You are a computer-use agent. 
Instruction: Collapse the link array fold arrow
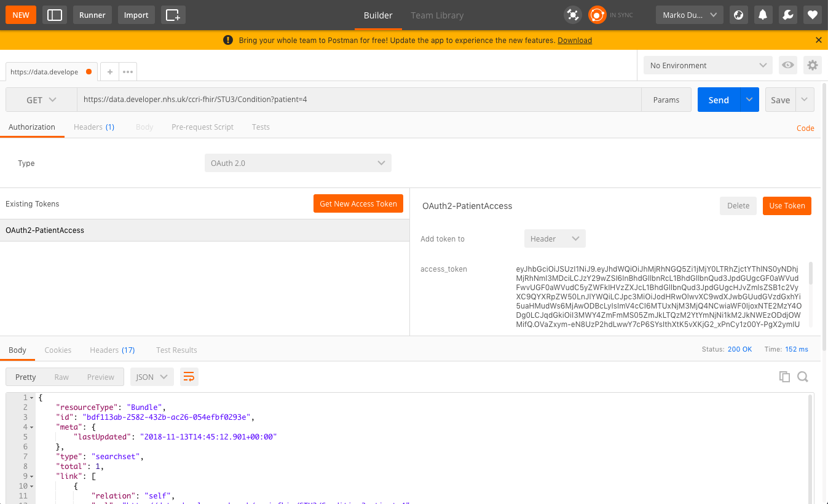(x=31, y=476)
